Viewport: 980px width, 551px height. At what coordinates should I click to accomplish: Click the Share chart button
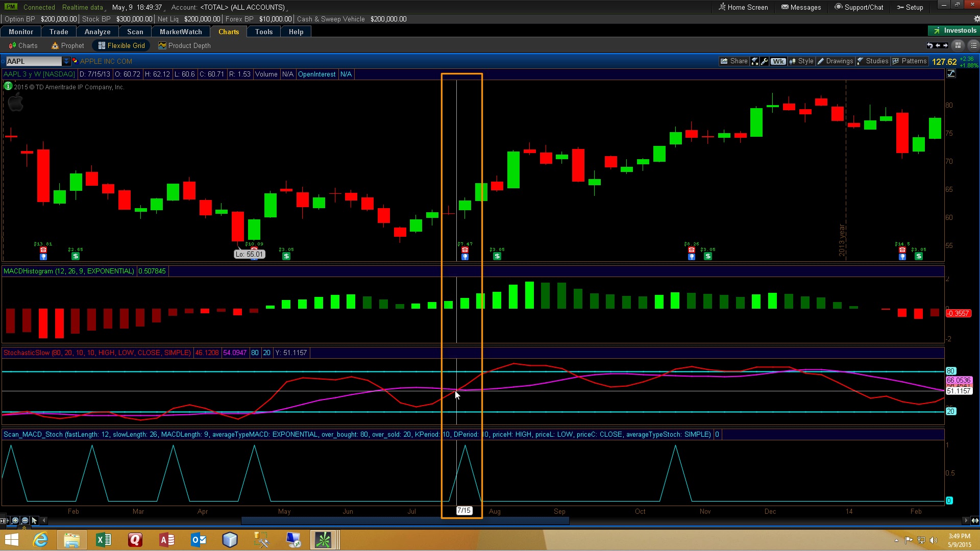[x=733, y=61]
